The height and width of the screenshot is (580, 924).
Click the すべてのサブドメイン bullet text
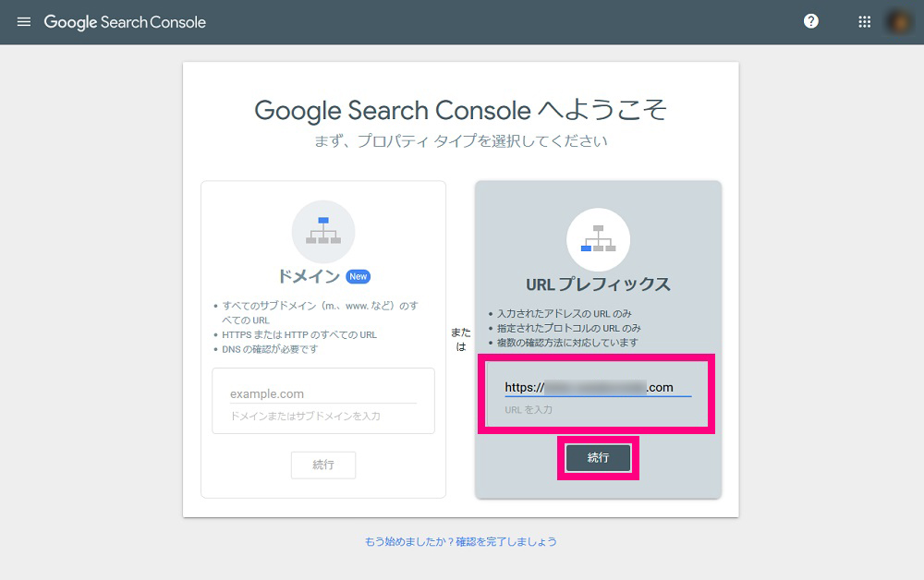320,313
